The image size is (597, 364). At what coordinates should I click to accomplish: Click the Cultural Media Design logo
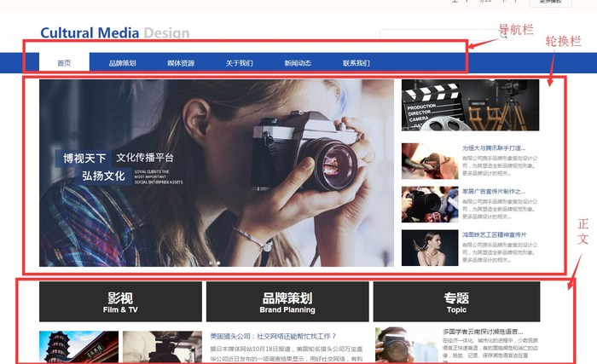tap(114, 32)
